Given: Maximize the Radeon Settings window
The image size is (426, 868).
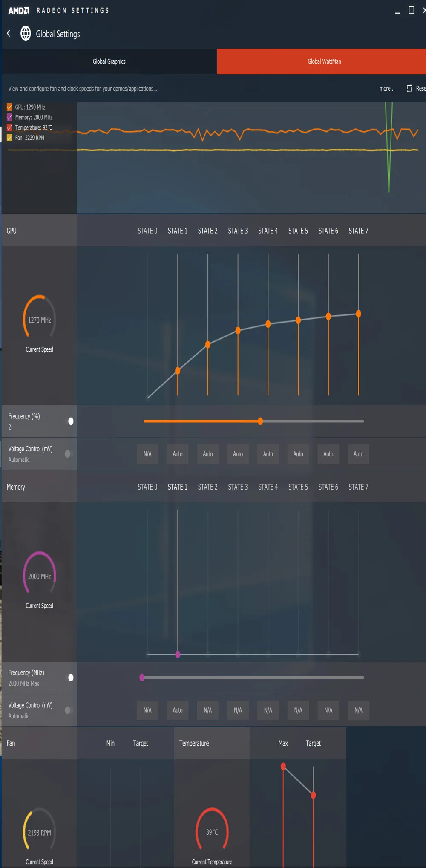Looking at the screenshot, I should [412, 10].
